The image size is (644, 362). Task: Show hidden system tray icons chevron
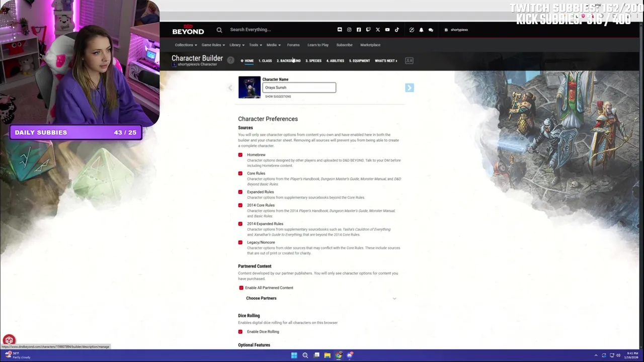click(x=595, y=355)
